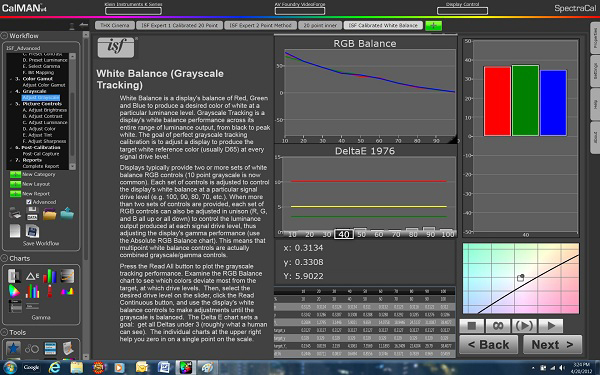The width and height of the screenshot is (600, 375).
Task: Click the back arrow above Workflow panel
Action: pyautogui.click(x=83, y=25)
